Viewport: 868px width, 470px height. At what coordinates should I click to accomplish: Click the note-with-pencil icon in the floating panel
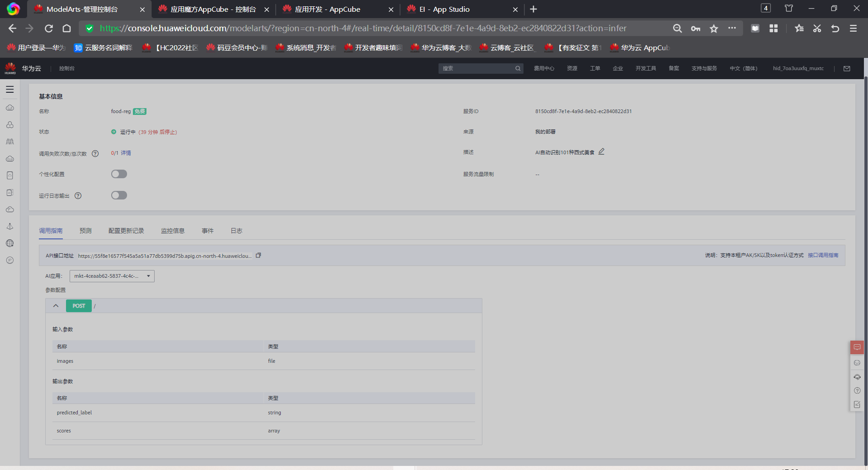coord(857,404)
